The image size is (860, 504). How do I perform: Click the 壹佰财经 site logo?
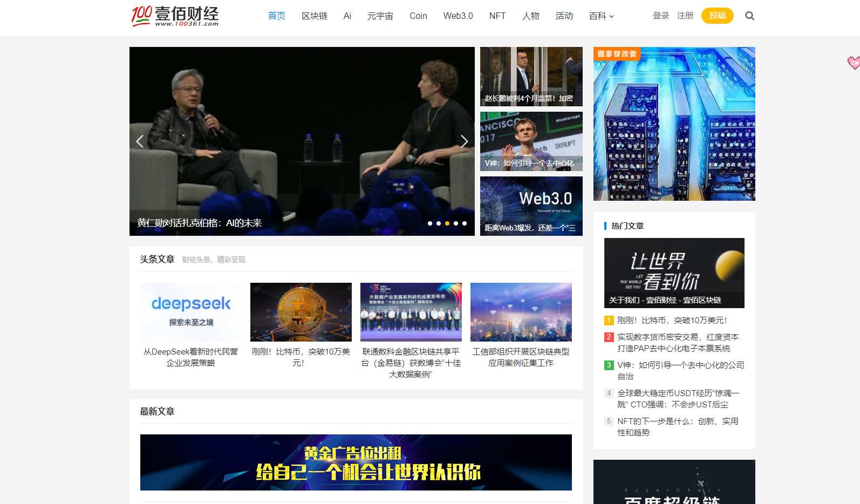point(175,16)
